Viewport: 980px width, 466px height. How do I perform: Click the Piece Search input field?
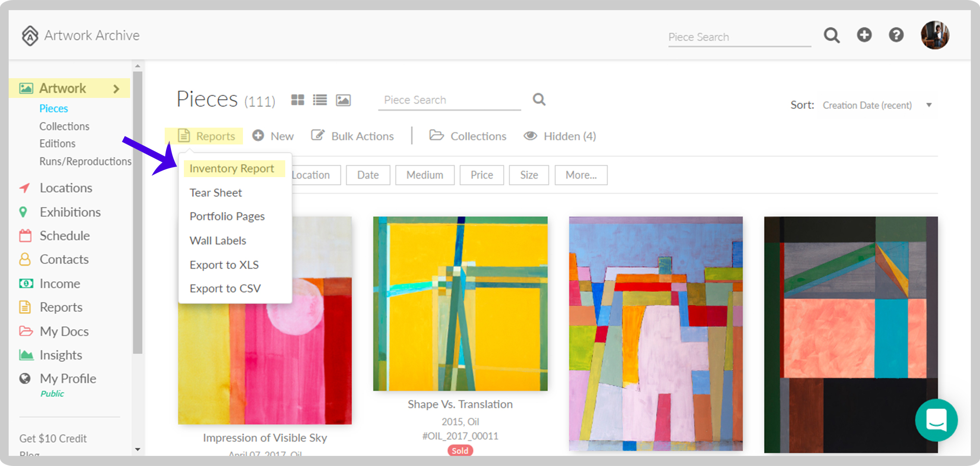pyautogui.click(x=449, y=100)
